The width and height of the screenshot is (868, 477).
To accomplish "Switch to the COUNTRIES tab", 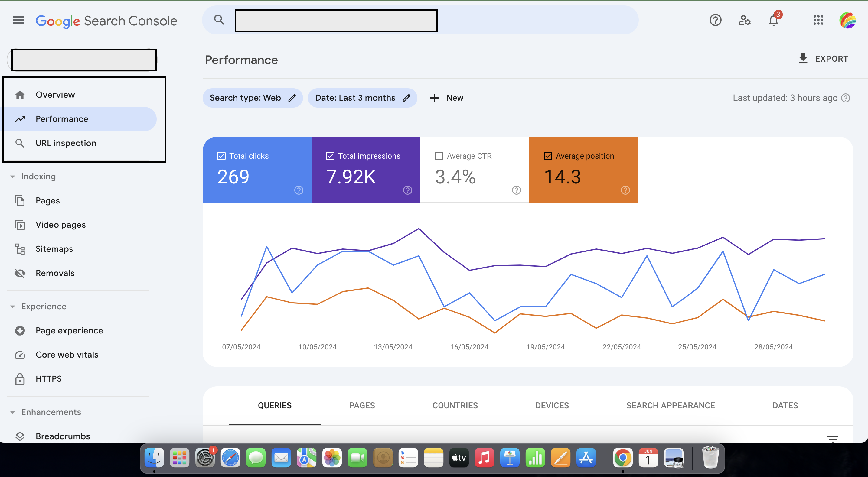I will (455, 405).
